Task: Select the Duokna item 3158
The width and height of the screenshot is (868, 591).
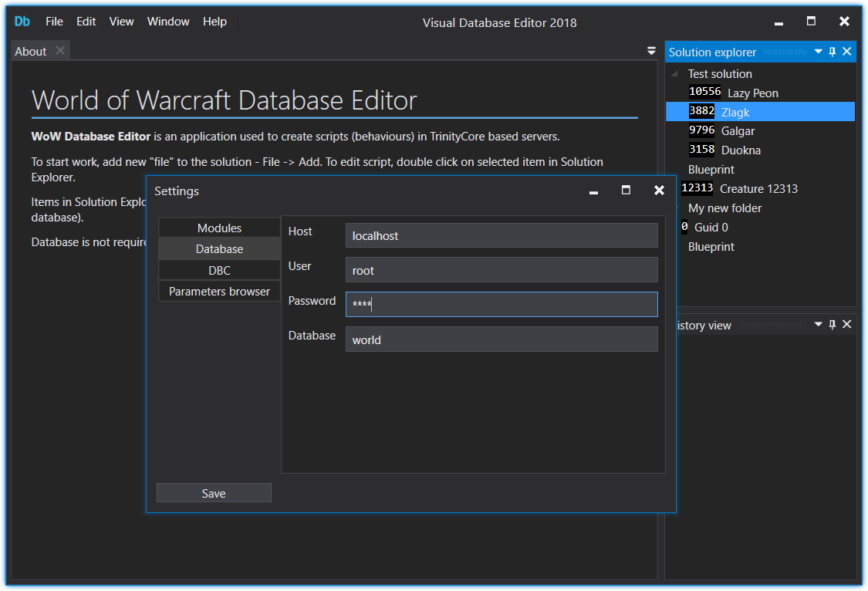Action: coord(724,150)
